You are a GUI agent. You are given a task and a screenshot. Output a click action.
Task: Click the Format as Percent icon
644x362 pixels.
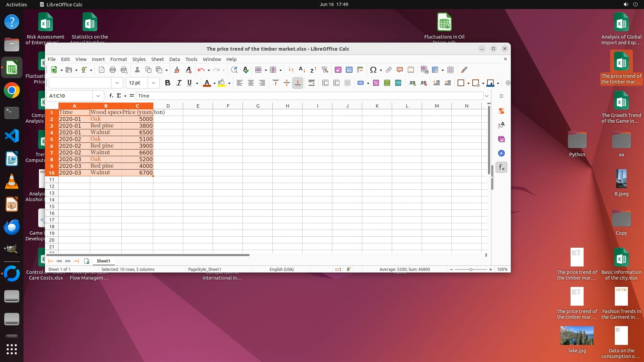pos(376,83)
